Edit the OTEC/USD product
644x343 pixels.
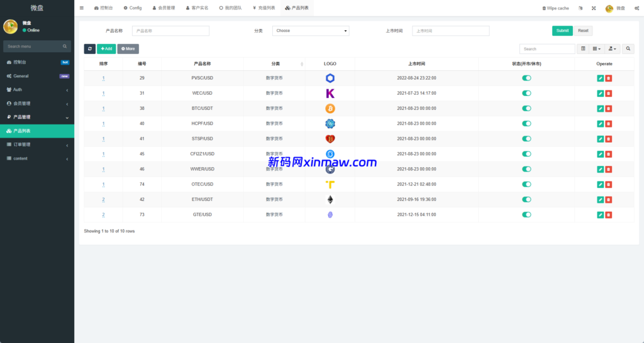pos(600,185)
